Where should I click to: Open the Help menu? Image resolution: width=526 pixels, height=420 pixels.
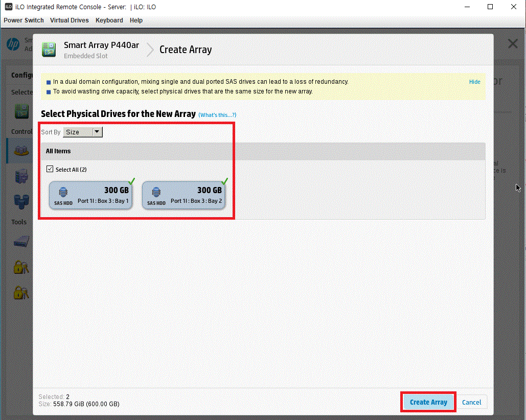(x=136, y=20)
